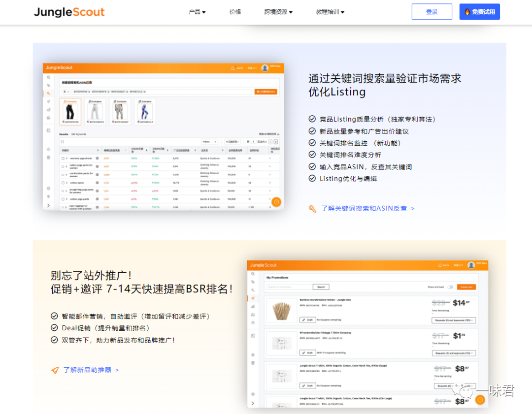Click the Draft pencil icon on Bamboo Marshmallow Sticks

tap(304, 320)
